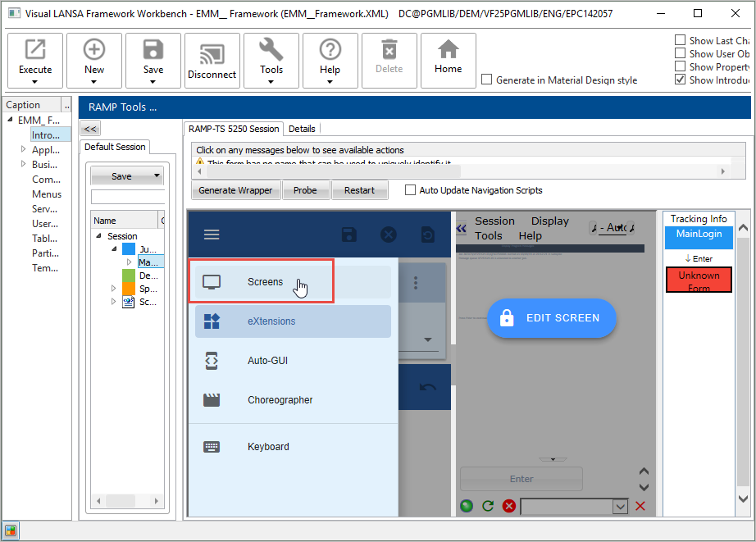This screenshot has height=542, width=756.
Task: Click the Restart button
Action: (x=359, y=190)
